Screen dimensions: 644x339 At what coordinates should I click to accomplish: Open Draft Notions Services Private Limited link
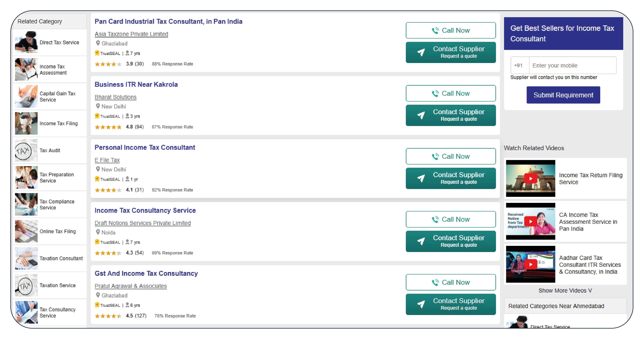pyautogui.click(x=143, y=223)
